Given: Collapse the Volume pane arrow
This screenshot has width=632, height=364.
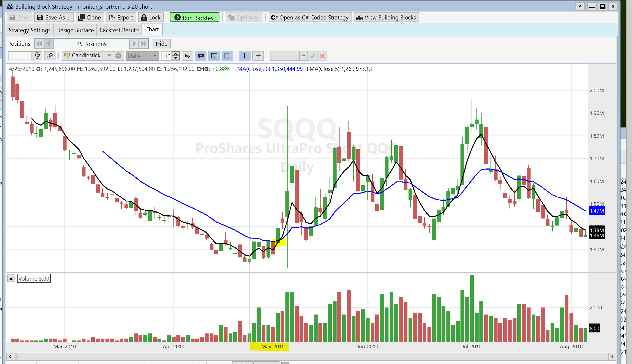Looking at the screenshot, I should [x=11, y=278].
